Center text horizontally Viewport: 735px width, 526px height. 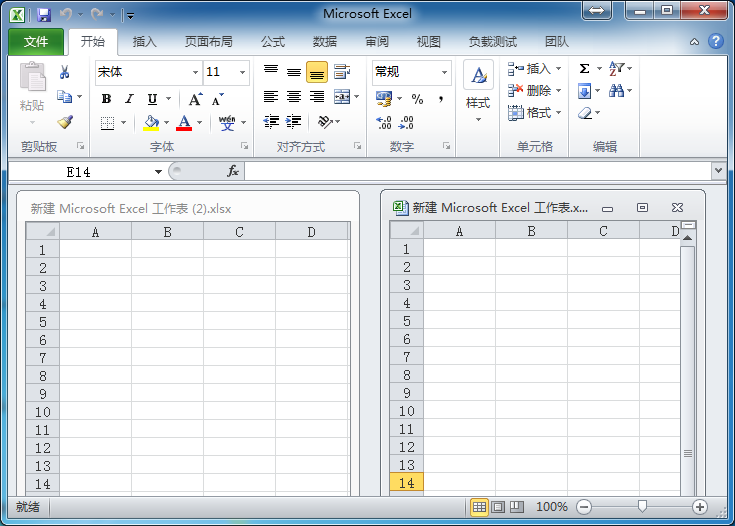click(294, 97)
